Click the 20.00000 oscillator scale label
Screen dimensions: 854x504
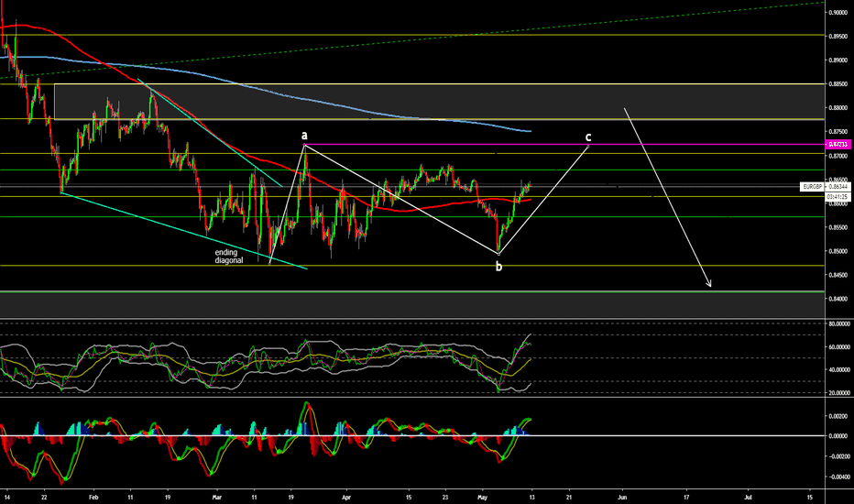click(838, 392)
